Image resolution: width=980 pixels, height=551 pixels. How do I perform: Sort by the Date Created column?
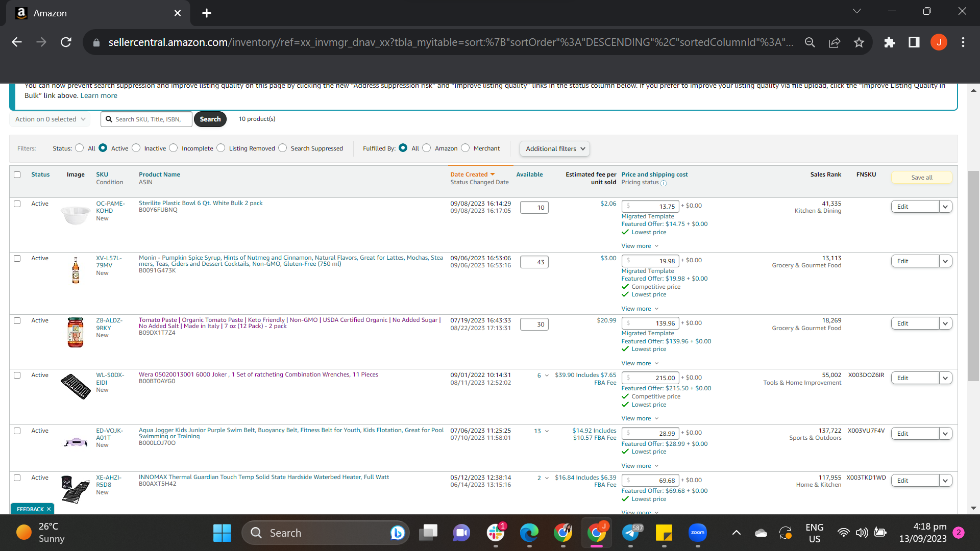473,174
